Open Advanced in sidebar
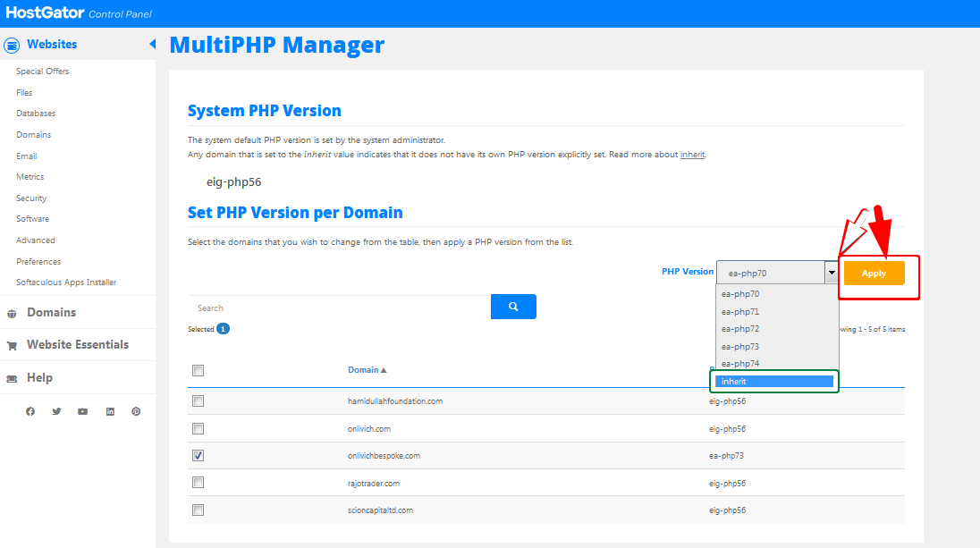The height and width of the screenshot is (548, 980). pyautogui.click(x=36, y=240)
